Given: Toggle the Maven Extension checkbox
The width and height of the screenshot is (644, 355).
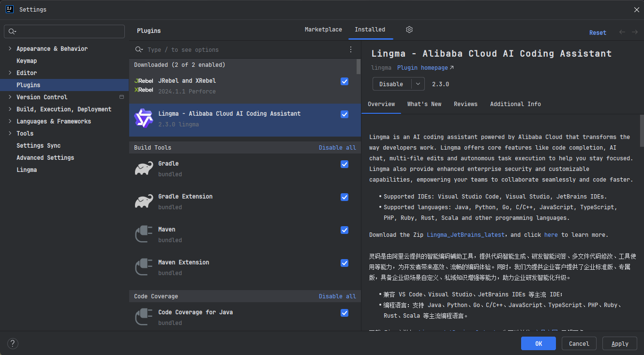Looking at the screenshot, I should (x=344, y=263).
